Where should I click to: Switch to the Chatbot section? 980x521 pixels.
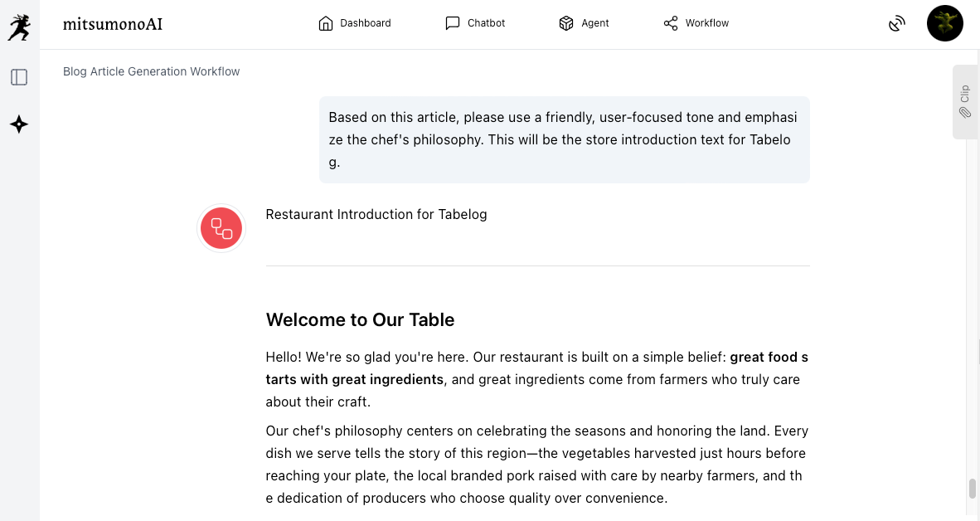pyautogui.click(x=475, y=23)
